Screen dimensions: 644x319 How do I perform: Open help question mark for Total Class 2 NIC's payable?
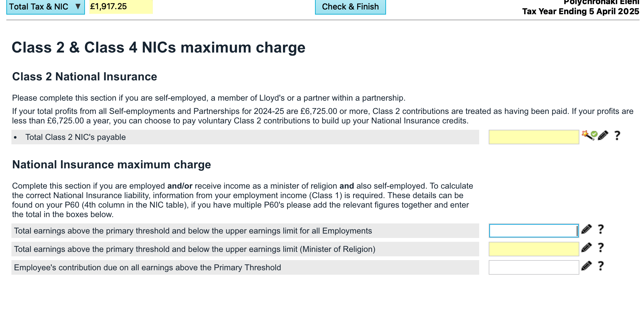tap(617, 135)
